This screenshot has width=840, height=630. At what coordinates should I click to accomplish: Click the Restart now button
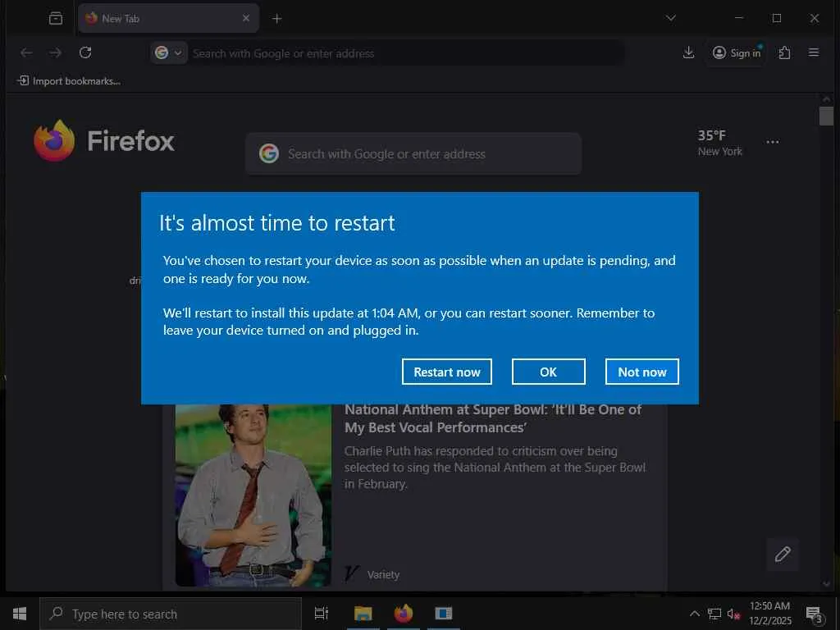coord(447,372)
